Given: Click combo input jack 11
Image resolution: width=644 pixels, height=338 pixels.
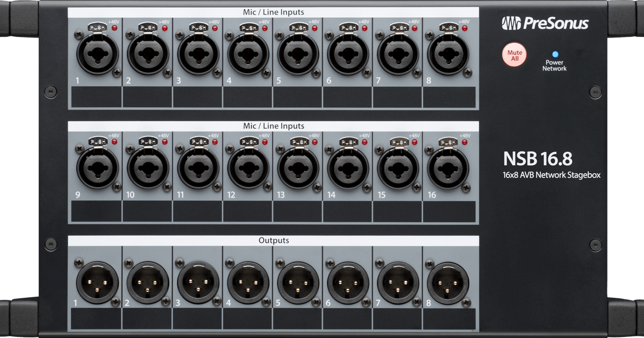Looking at the screenshot, I should (198, 168).
